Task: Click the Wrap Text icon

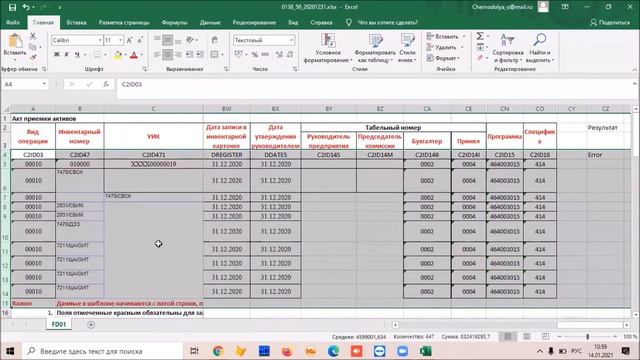Action: pyautogui.click(x=215, y=40)
